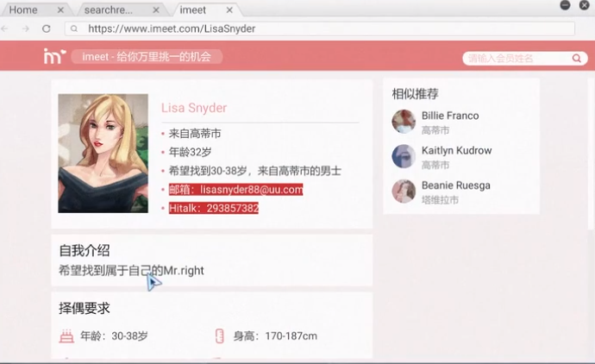
Task: Click the highlighted email lisasnyder88@uu.com
Action: click(x=235, y=190)
